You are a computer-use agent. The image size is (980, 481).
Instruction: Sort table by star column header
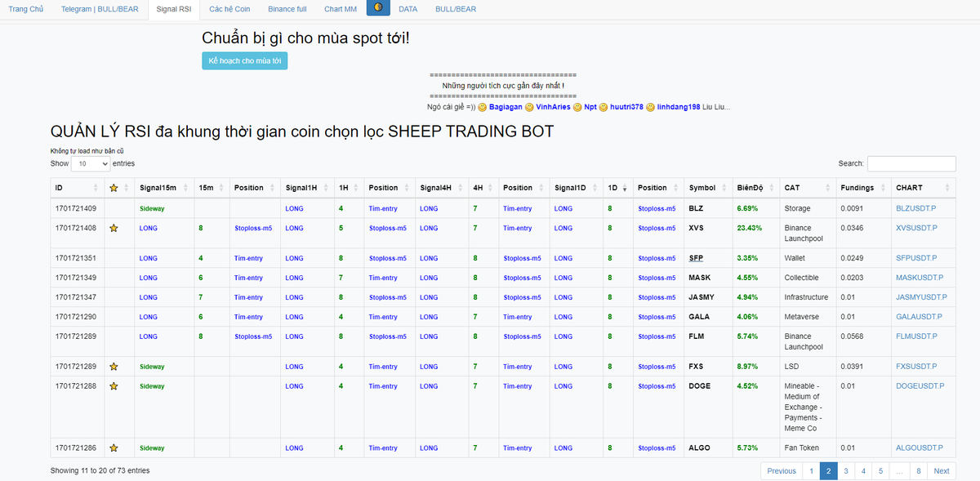[119, 188]
